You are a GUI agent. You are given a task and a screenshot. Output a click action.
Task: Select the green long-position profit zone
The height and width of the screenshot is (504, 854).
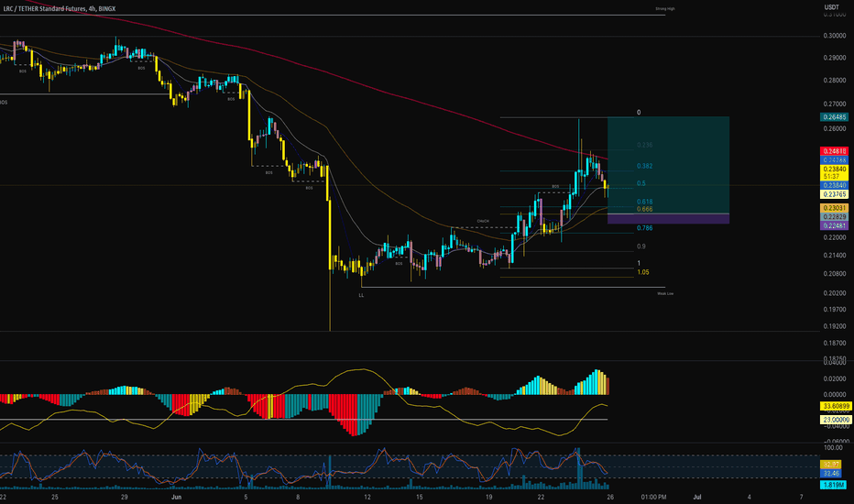(668, 165)
